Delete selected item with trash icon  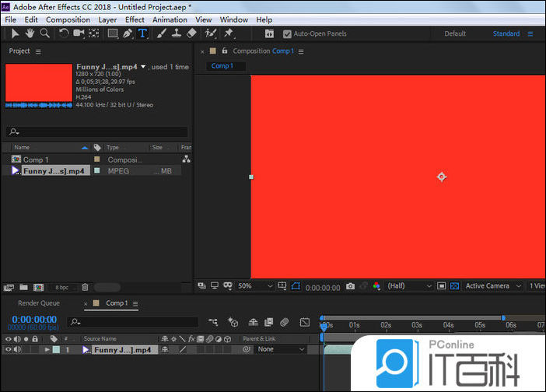85,287
